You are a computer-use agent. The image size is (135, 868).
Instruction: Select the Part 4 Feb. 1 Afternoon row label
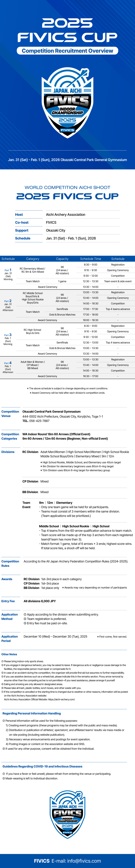click(x=8, y=367)
